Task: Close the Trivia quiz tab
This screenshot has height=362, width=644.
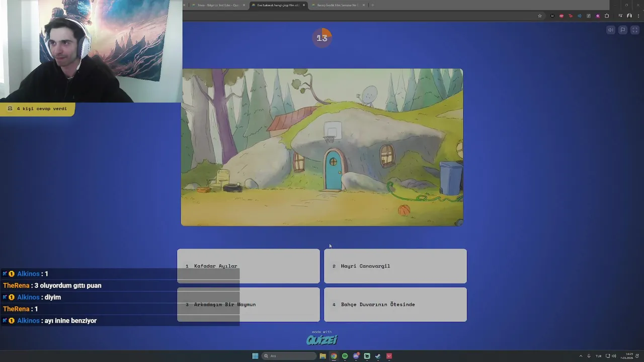Action: tap(244, 5)
